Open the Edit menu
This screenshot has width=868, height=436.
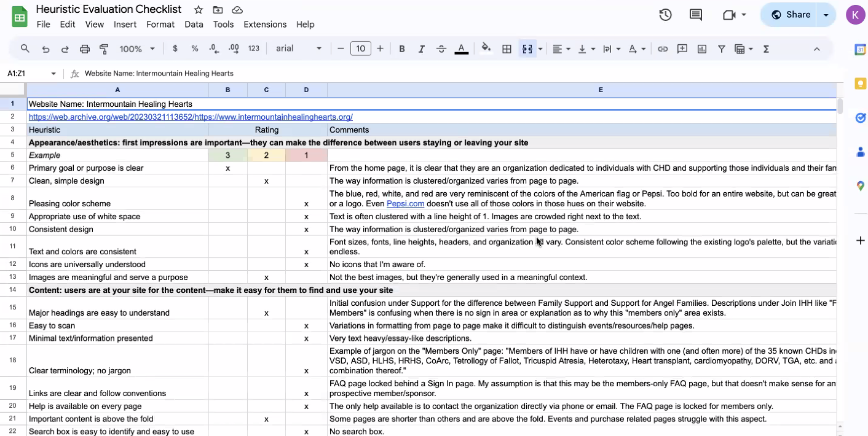[x=68, y=25]
